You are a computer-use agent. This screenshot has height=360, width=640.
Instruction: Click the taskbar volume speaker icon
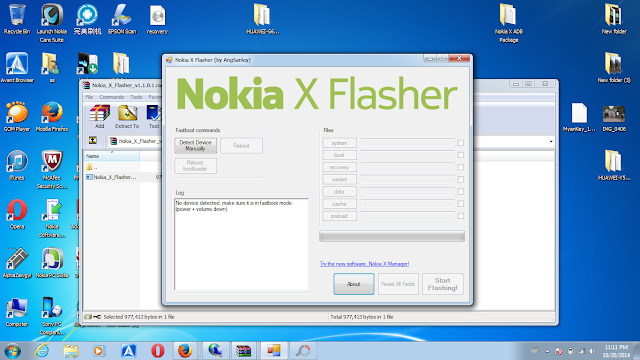592,351
